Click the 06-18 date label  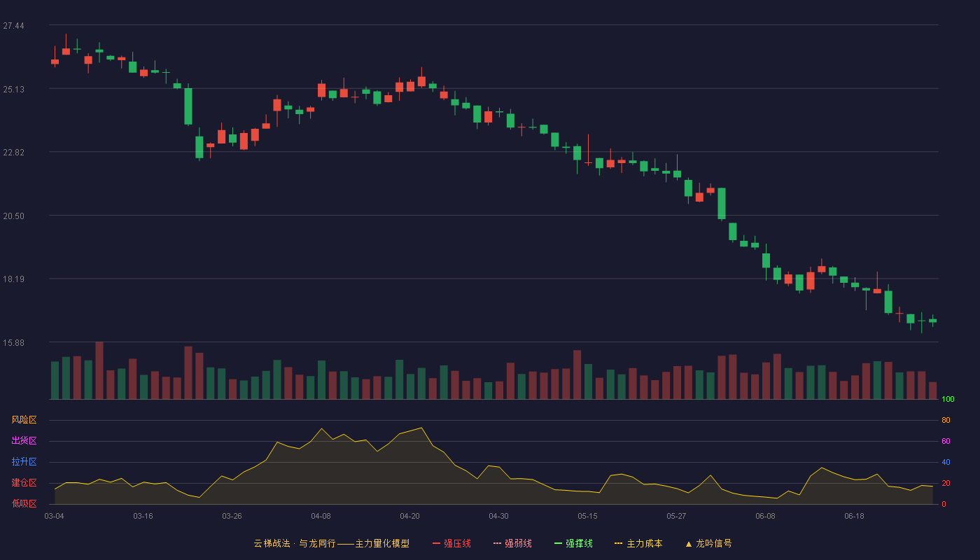pyautogui.click(x=854, y=516)
